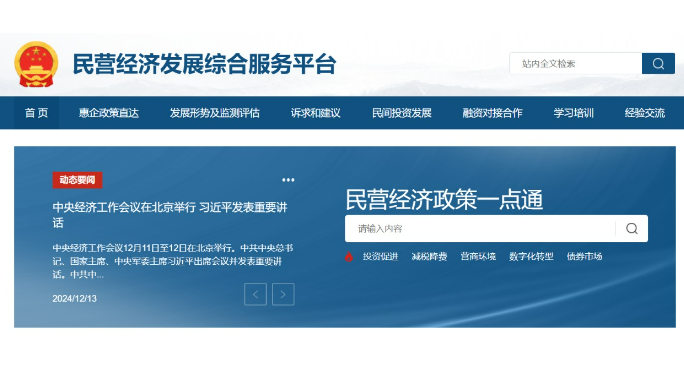Click the policy search magnifier icon

[632, 228]
